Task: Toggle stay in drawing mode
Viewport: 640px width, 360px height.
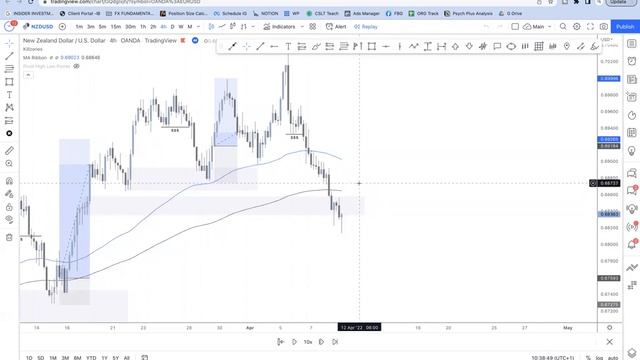Action: (x=9, y=194)
